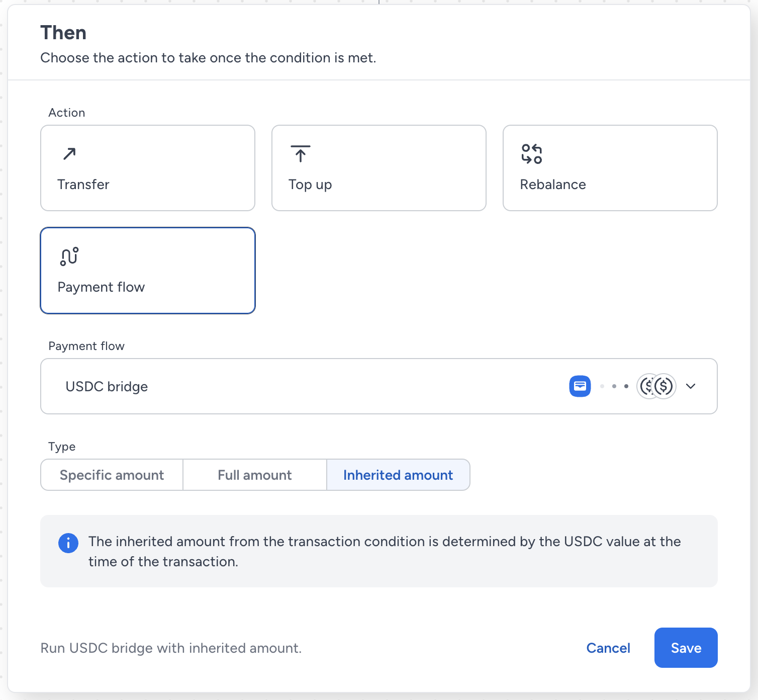
Task: Choose the Transfer action card
Action: point(148,168)
